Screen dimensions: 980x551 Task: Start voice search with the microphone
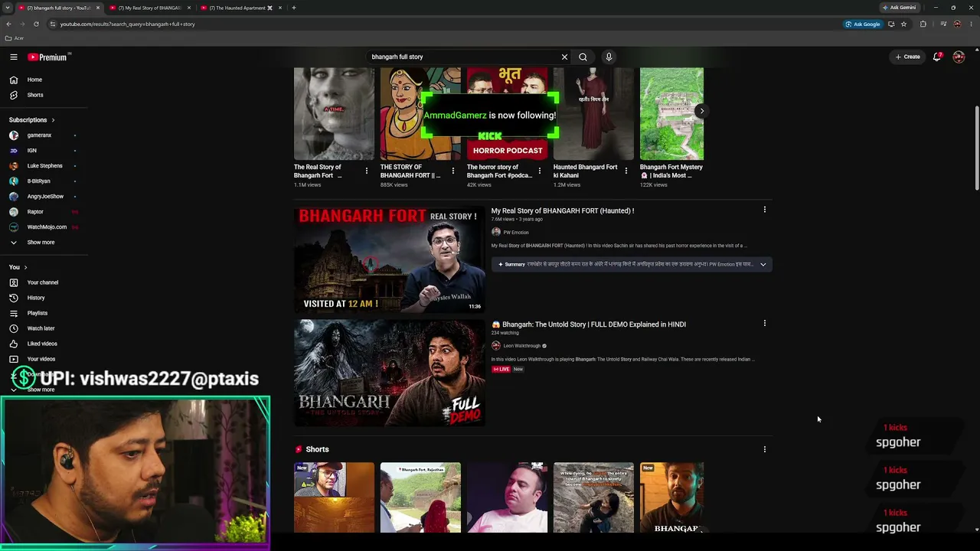point(609,57)
